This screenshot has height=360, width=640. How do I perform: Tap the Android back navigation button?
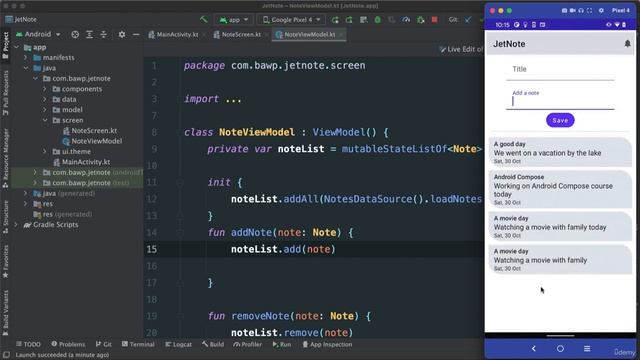(x=533, y=349)
